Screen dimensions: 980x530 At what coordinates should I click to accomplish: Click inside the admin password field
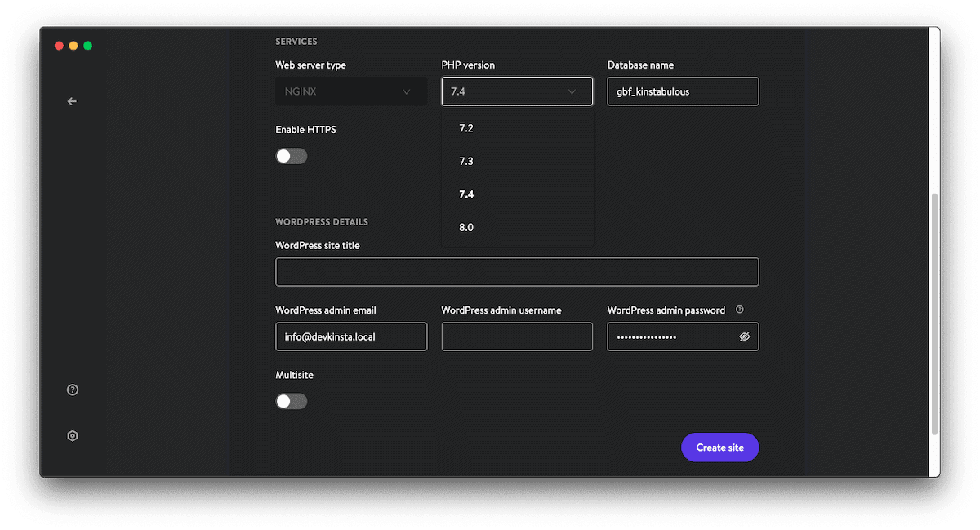click(x=670, y=336)
